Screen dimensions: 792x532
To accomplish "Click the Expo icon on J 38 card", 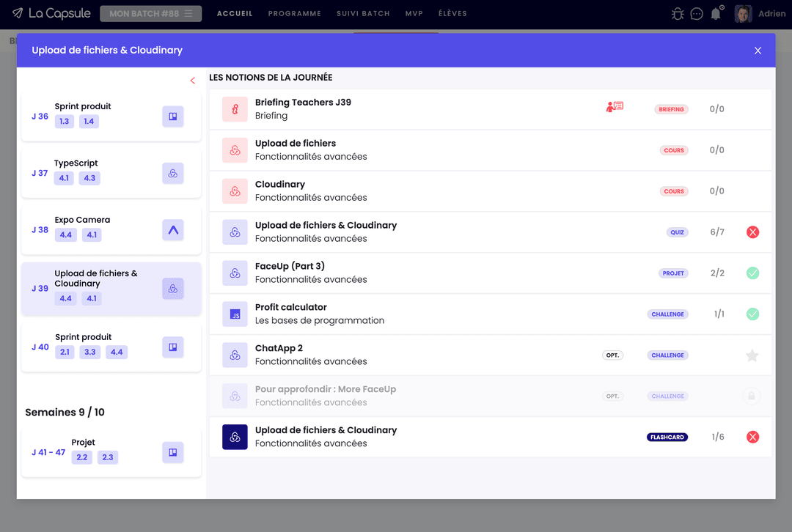I will (173, 230).
